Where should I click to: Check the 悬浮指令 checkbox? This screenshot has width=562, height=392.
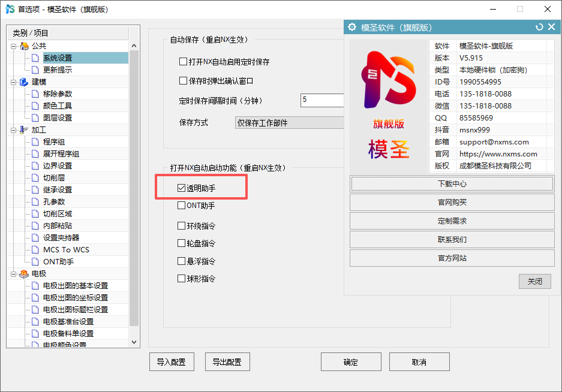point(181,261)
